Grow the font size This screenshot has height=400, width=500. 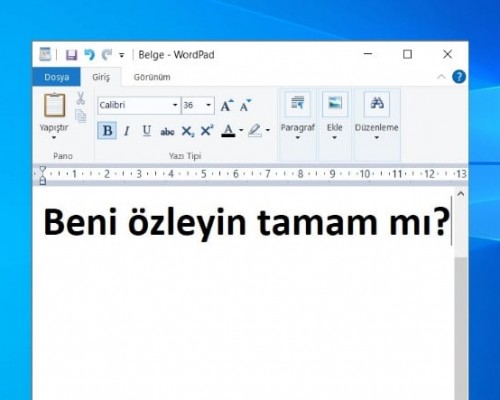[x=227, y=105]
